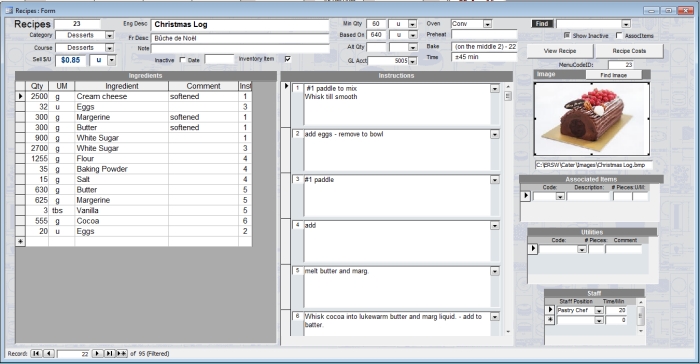Click the image path field

(593, 165)
